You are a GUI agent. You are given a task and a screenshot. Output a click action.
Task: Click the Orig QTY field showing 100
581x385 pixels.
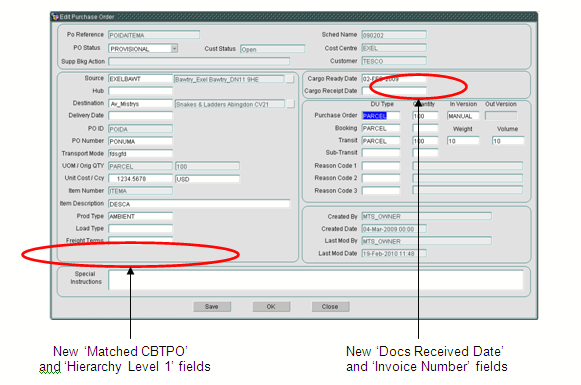(x=207, y=166)
